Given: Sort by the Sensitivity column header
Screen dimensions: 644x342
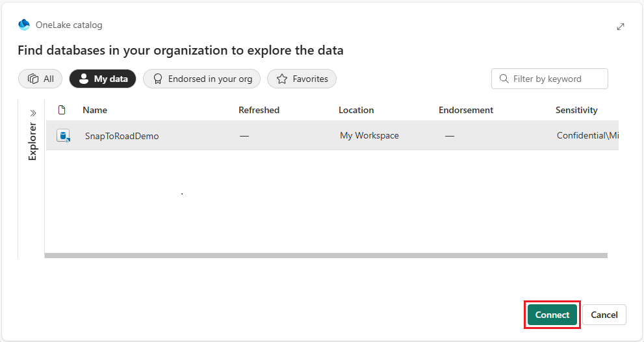Looking at the screenshot, I should [x=576, y=110].
